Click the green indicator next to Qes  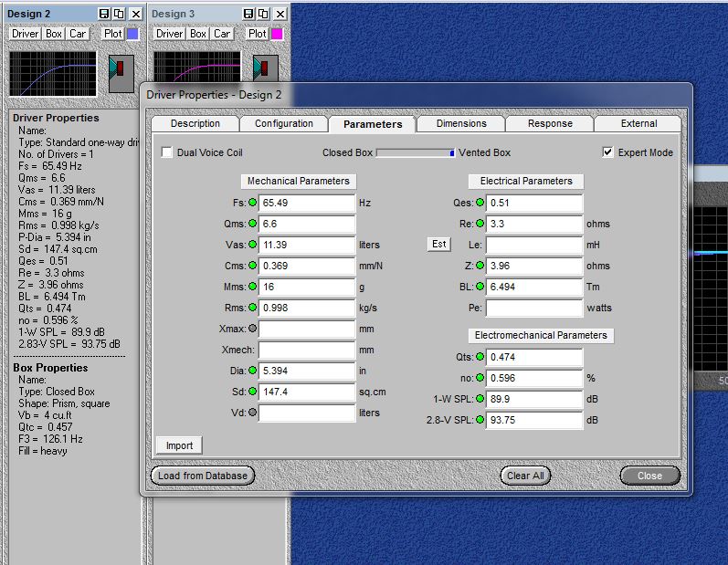pyautogui.click(x=480, y=203)
